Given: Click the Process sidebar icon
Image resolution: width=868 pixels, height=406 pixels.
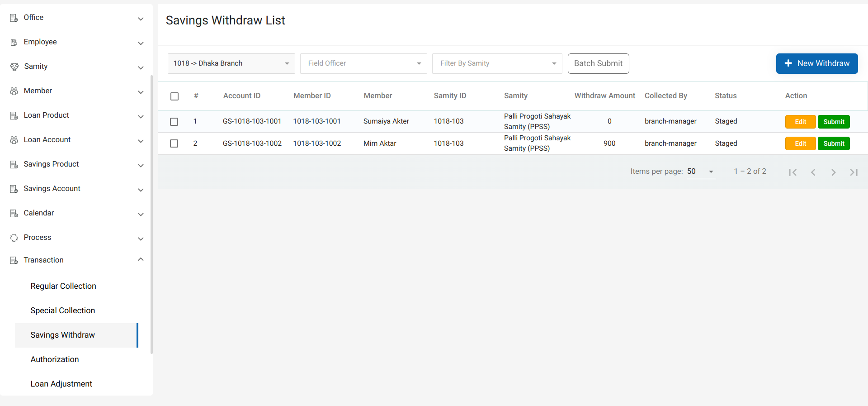Looking at the screenshot, I should point(14,238).
